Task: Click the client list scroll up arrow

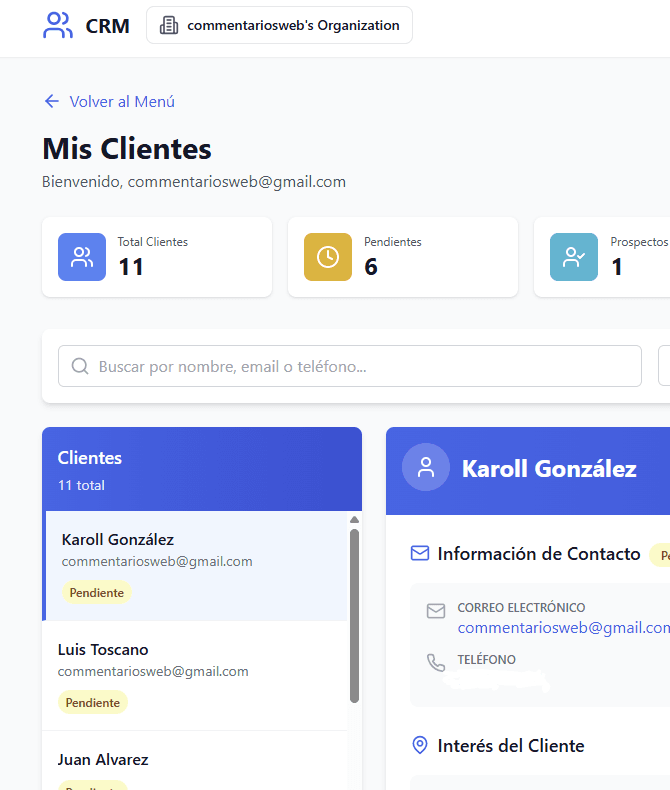Action: (x=354, y=519)
